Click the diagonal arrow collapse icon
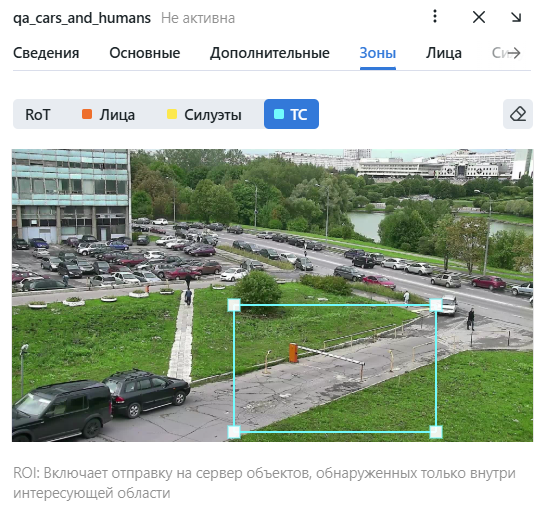552x524 pixels. coord(516,17)
